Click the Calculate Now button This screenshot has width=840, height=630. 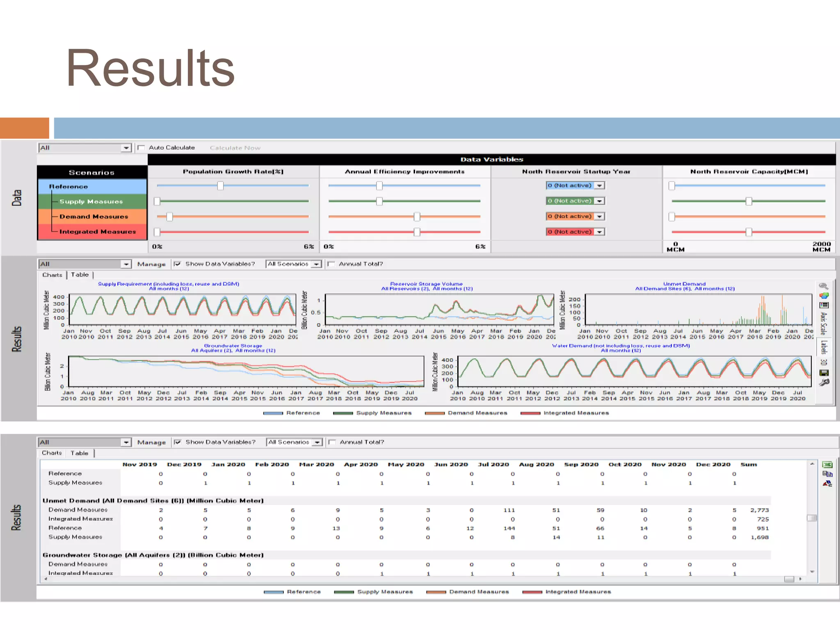[x=235, y=148]
